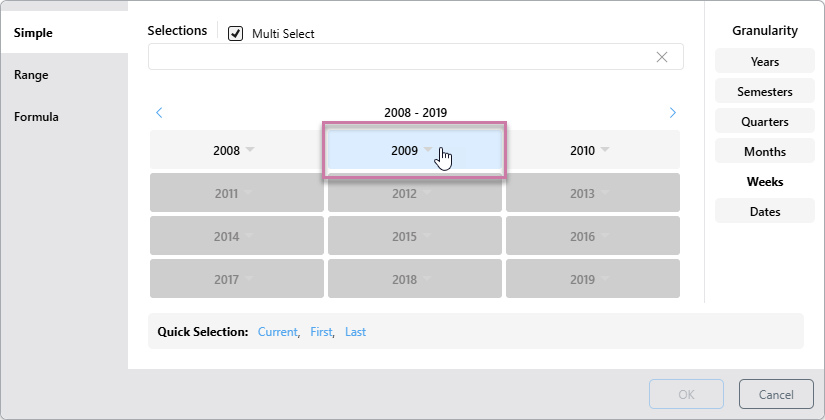
Task: Switch to the Formula tab
Action: pyautogui.click(x=36, y=117)
